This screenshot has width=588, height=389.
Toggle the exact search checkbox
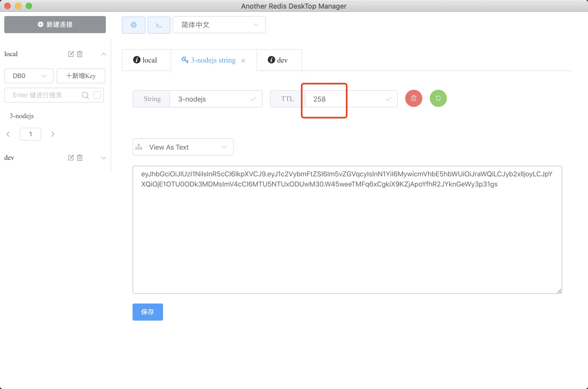[x=97, y=95]
